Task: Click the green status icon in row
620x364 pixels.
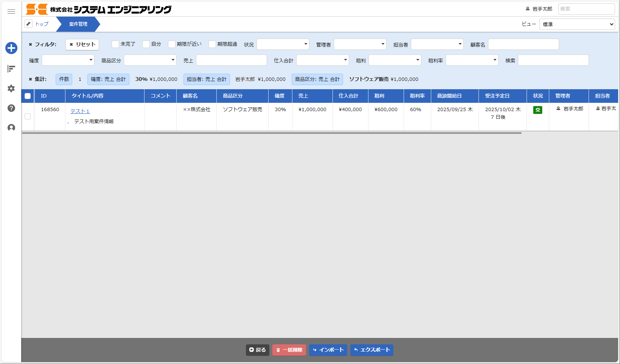Action: point(538,110)
